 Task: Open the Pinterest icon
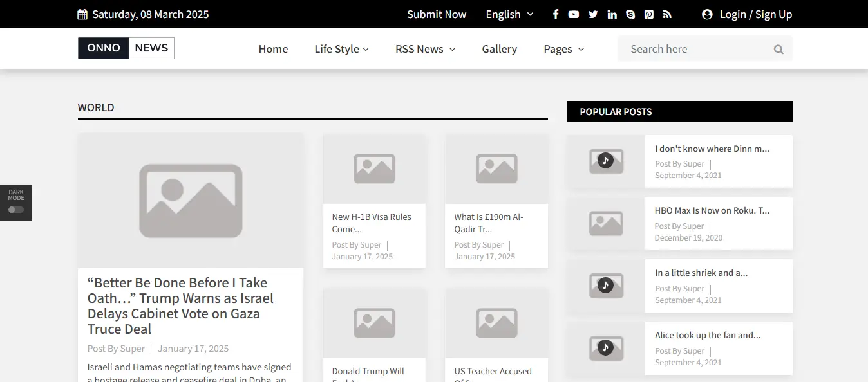click(x=649, y=14)
